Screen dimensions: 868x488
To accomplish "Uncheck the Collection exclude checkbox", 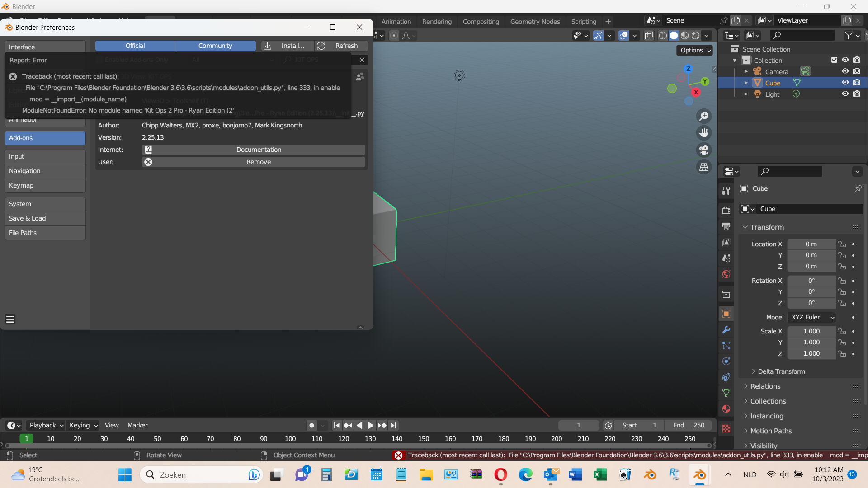I will coord(834,60).
